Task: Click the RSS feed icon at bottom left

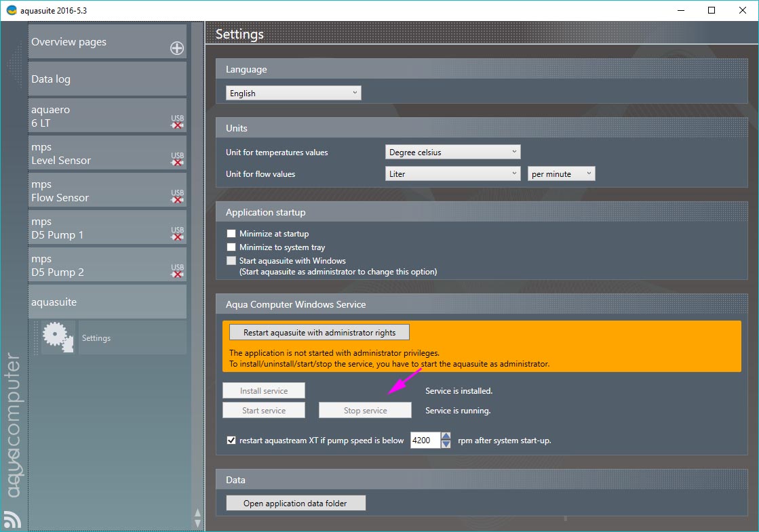Action: click(x=12, y=518)
